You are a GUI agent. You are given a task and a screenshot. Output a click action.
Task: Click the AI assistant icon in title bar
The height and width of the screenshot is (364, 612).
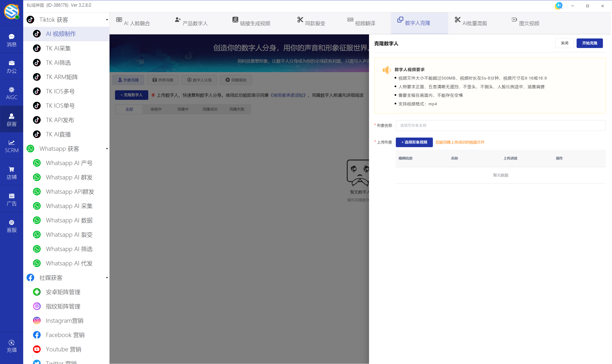coord(558,6)
